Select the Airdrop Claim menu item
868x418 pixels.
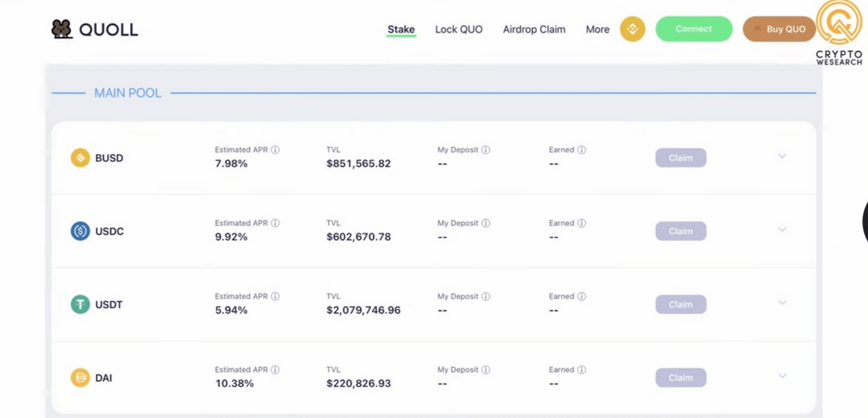pos(534,29)
